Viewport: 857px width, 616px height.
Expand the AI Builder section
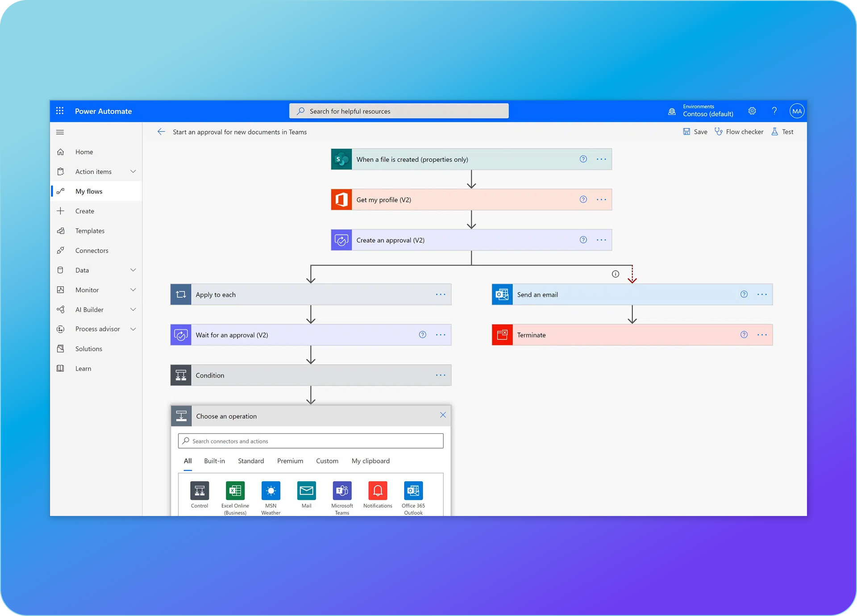point(133,309)
